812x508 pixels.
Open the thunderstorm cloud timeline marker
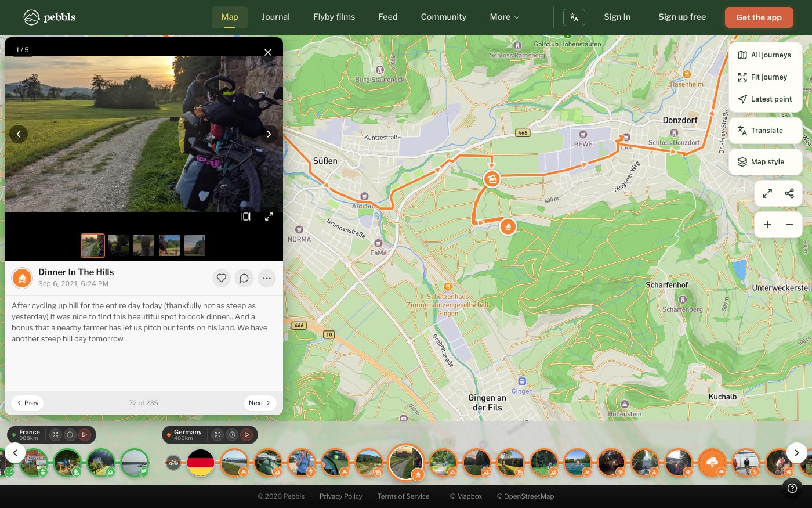(x=712, y=463)
